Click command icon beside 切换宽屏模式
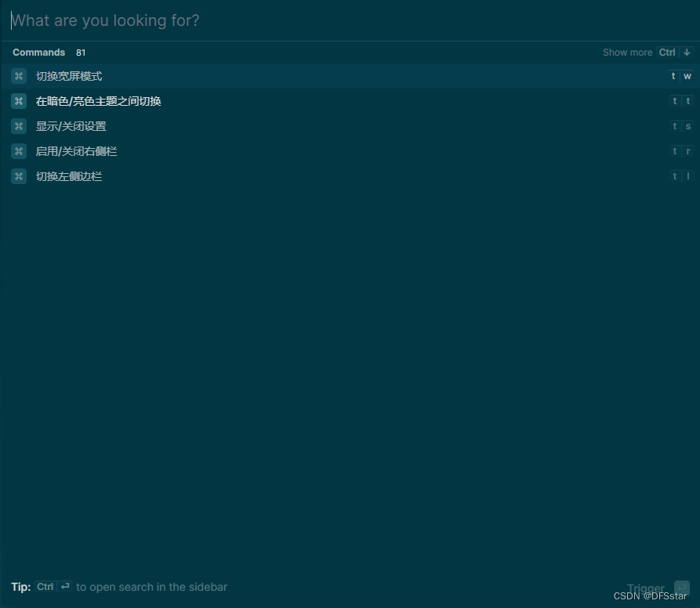 coord(19,76)
